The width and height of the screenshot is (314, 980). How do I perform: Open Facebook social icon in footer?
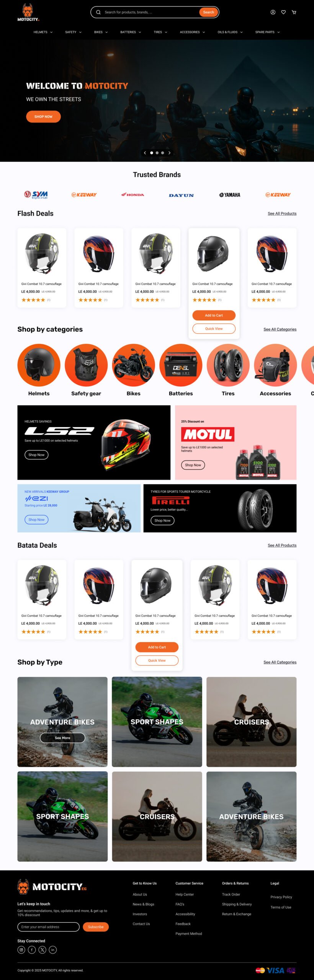click(x=32, y=950)
